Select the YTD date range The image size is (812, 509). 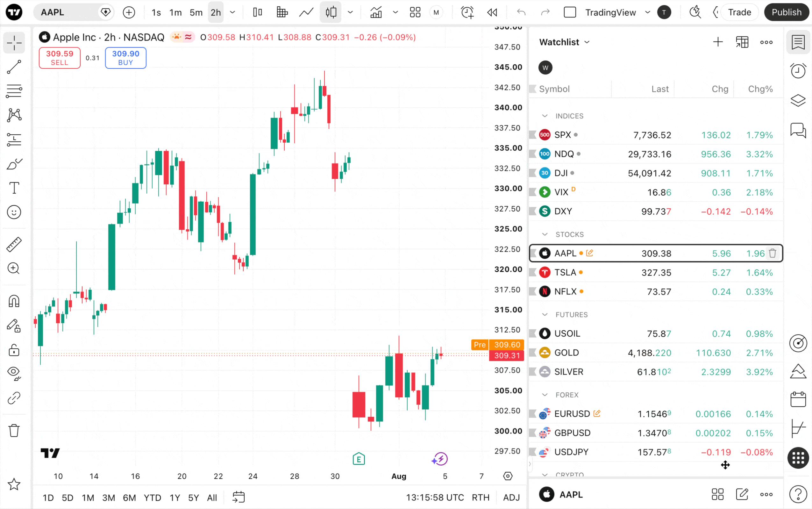pyautogui.click(x=153, y=498)
